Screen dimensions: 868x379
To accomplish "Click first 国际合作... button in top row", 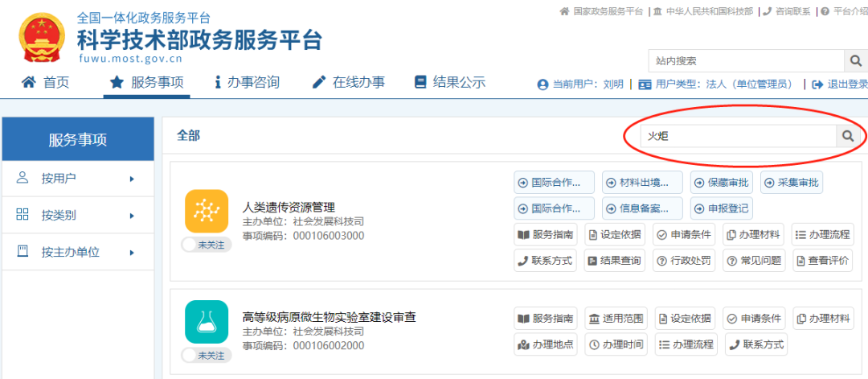I will [x=554, y=183].
